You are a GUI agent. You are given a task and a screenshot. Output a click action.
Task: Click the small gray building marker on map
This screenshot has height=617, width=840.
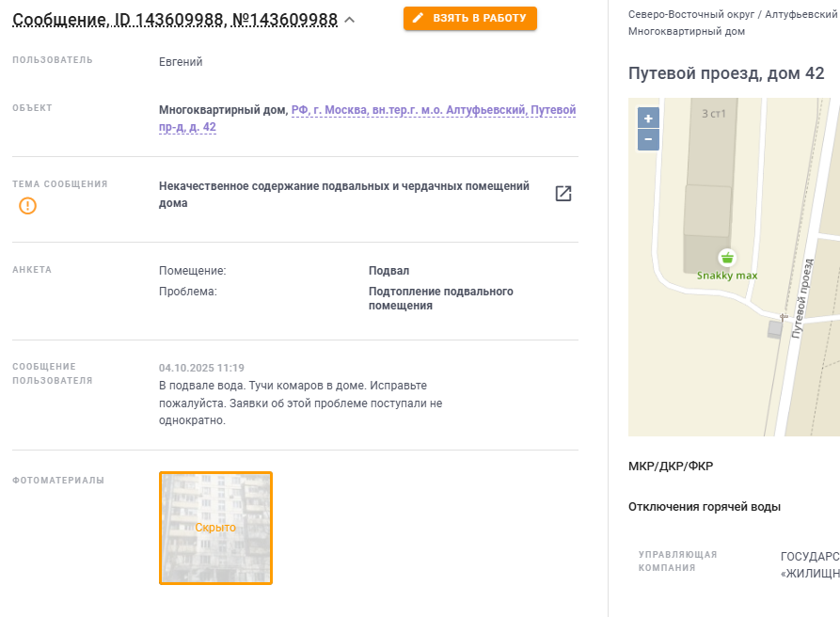click(x=775, y=329)
